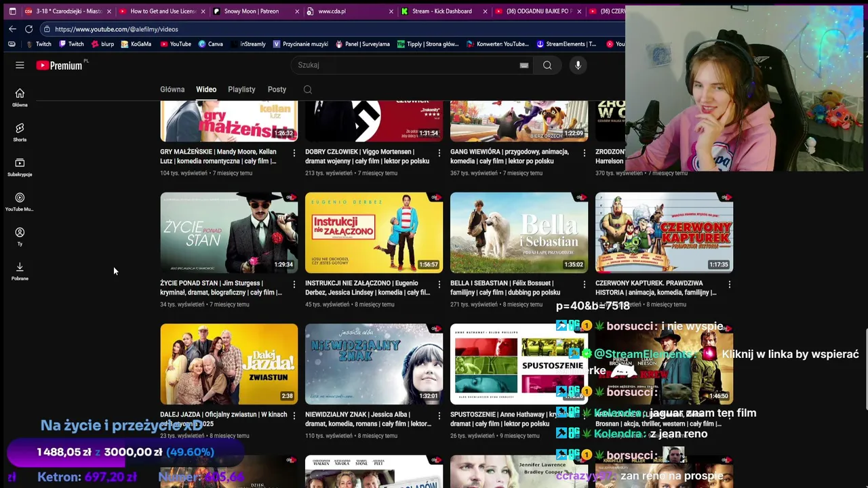
Task: Open Twitch bookmark with purple icon
Action: click(x=71, y=44)
